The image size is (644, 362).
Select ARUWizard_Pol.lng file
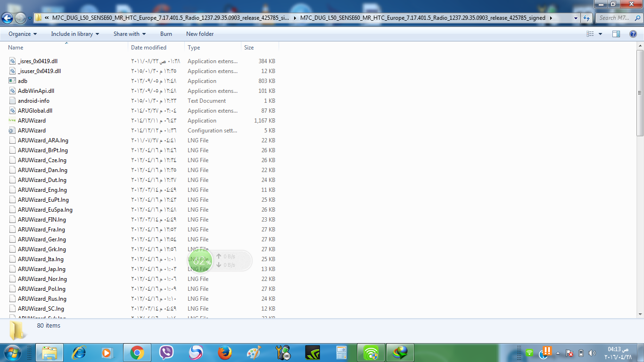pyautogui.click(x=41, y=289)
